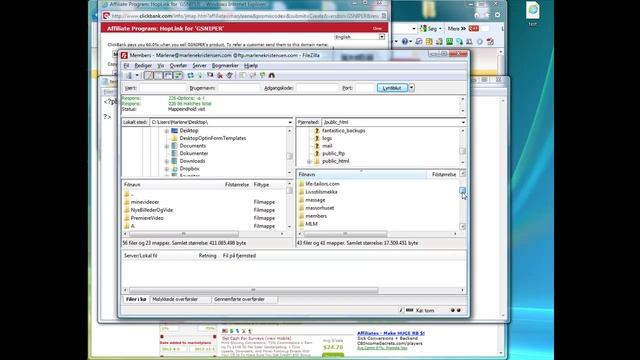The width and height of the screenshot is (640, 360).
Task: Click the binoculars search remote files icon
Action: [272, 76]
